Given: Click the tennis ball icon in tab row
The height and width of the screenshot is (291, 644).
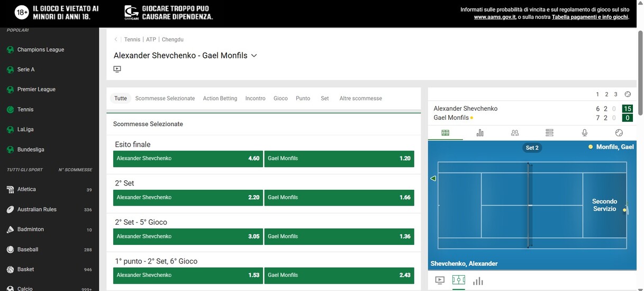Looking at the screenshot, I should pos(619,133).
